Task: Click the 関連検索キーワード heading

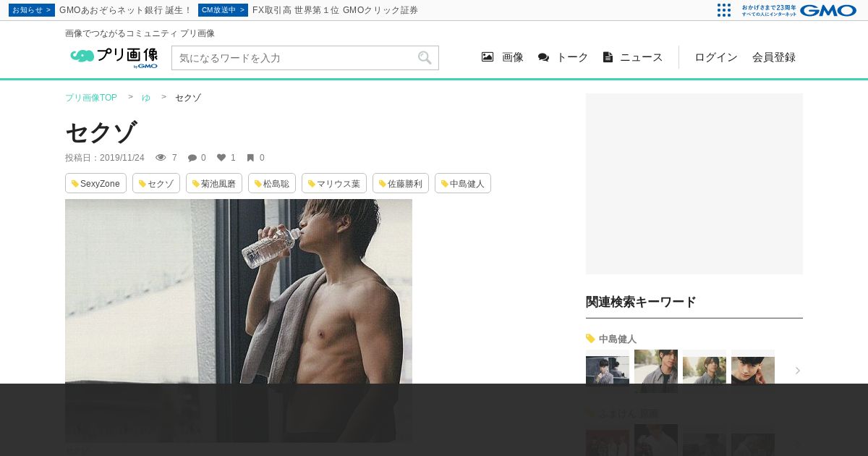Action: click(641, 302)
